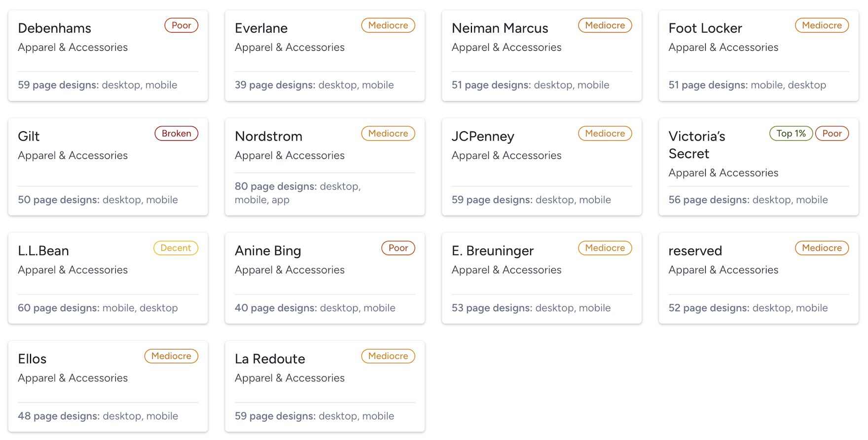The image size is (868, 440).
Task: Click the JCPenney heading
Action: point(482,136)
